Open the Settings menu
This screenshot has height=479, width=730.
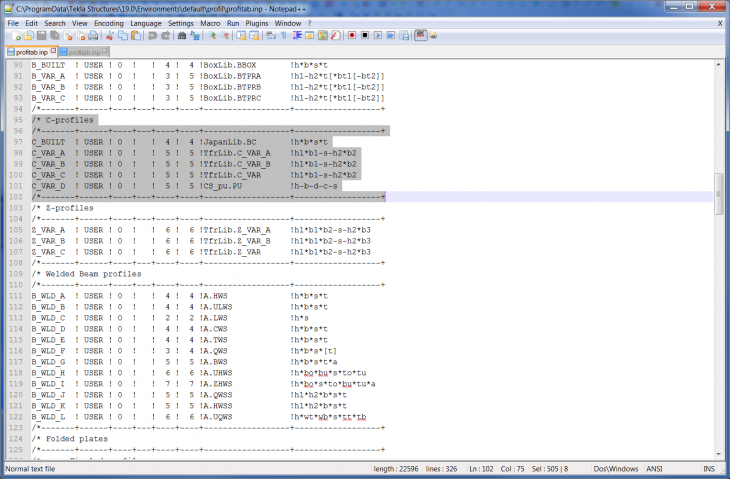181,22
